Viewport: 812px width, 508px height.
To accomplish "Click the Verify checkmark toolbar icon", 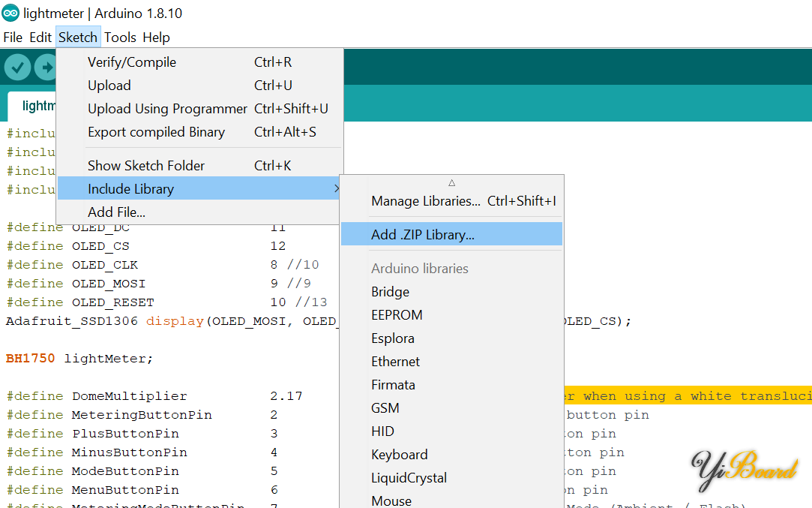I will pos(17,68).
